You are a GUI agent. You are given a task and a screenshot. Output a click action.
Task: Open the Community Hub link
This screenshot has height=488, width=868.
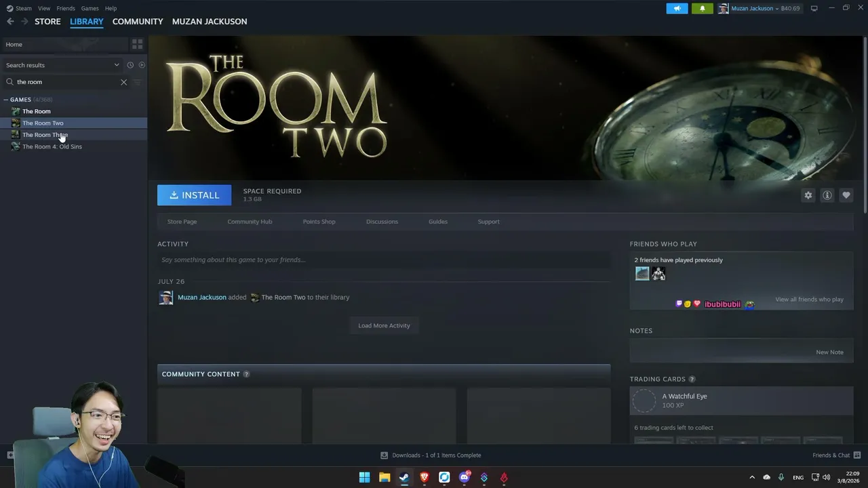(250, 222)
